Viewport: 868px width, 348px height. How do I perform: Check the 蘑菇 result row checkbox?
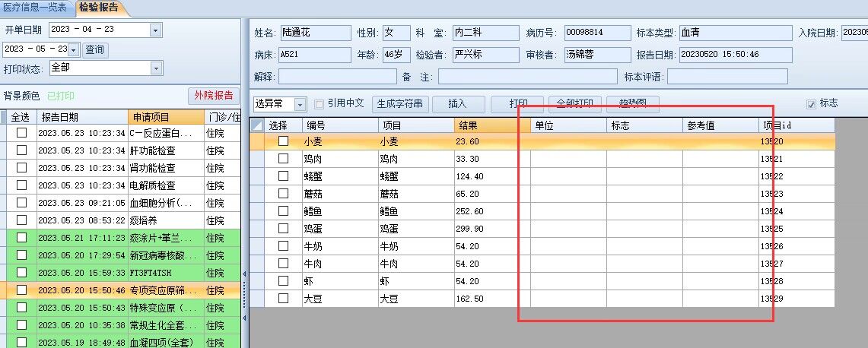click(284, 194)
